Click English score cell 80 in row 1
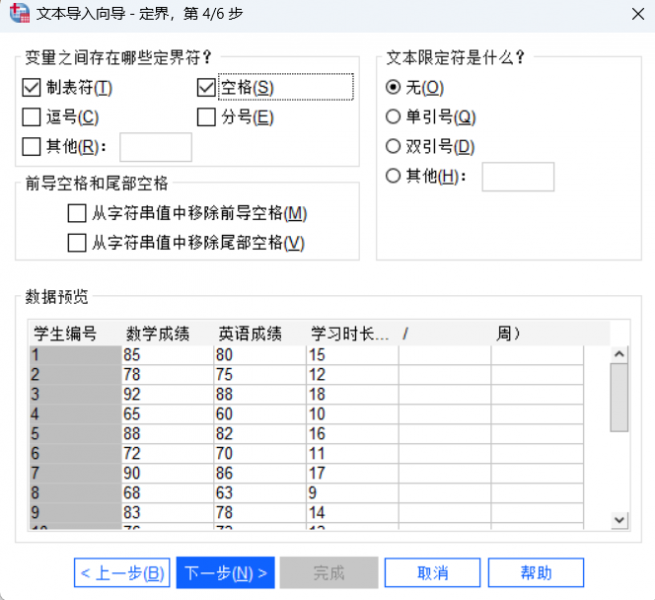655x600 pixels. (260, 355)
